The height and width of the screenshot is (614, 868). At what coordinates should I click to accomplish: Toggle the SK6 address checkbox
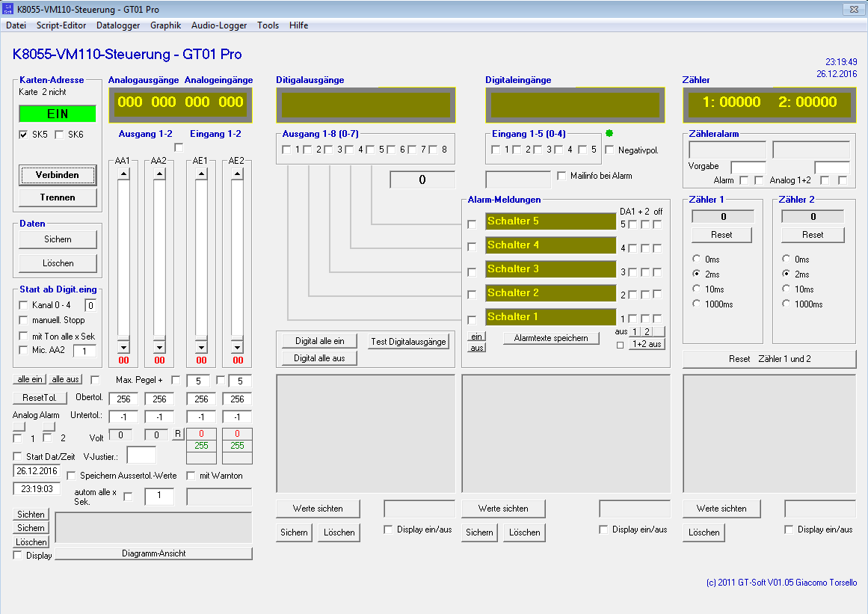tap(59, 135)
